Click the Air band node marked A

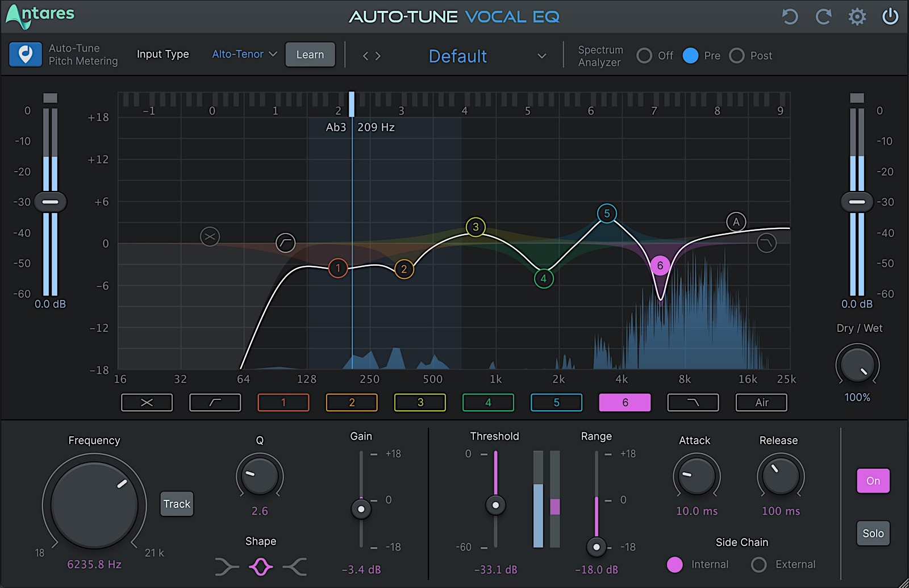point(736,222)
